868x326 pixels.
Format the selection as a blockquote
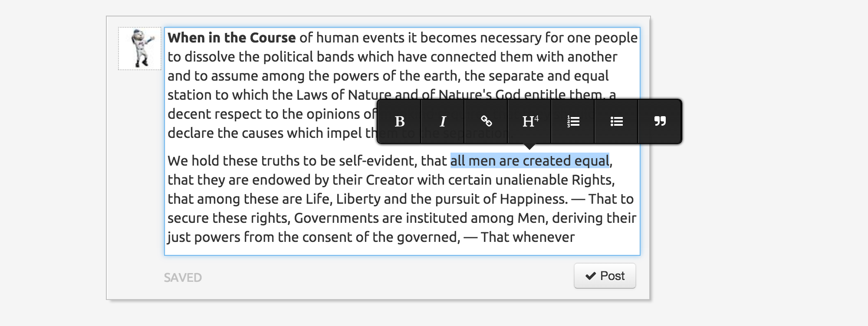tap(660, 121)
